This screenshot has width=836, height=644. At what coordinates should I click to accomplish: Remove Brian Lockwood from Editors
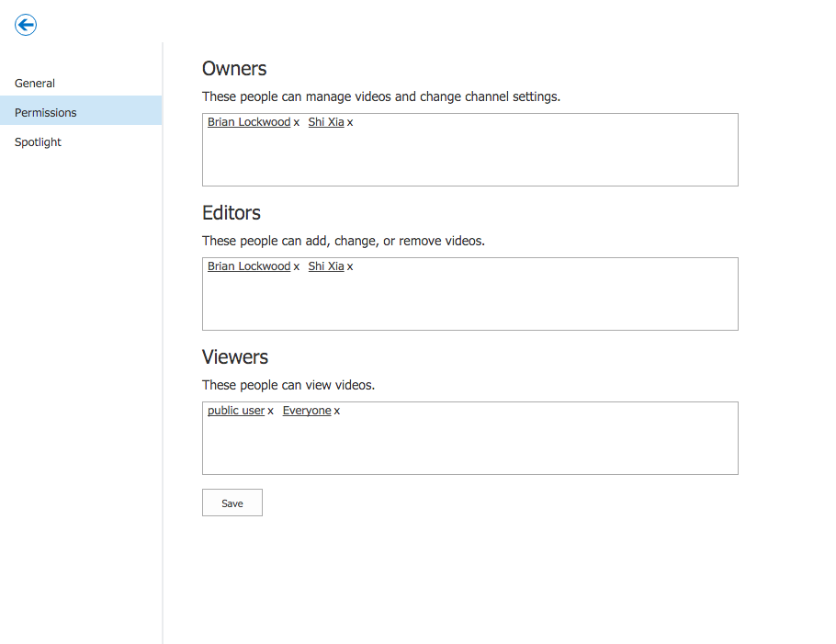tap(297, 266)
